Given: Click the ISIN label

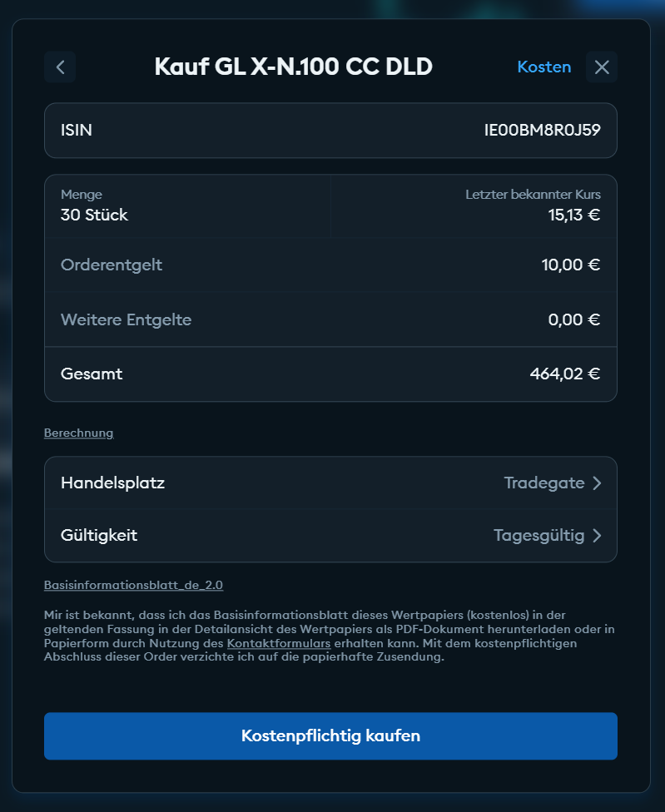Looking at the screenshot, I should pos(77,130).
